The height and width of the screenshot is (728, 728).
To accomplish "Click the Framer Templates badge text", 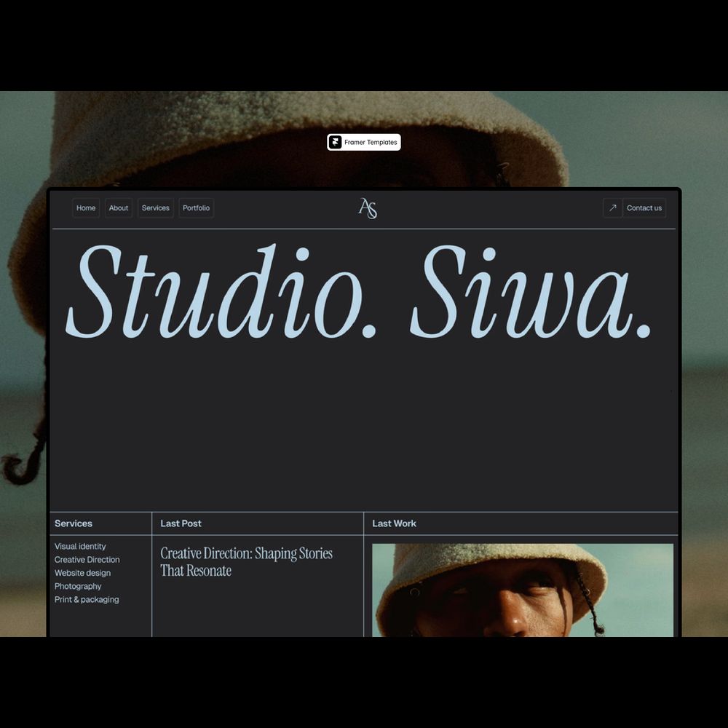I will pyautogui.click(x=371, y=143).
